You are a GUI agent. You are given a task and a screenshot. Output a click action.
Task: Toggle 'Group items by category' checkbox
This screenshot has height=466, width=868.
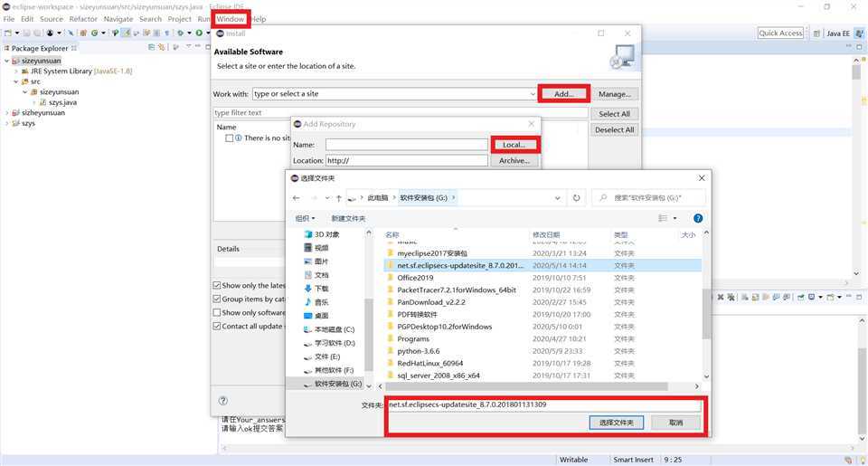coord(217,299)
